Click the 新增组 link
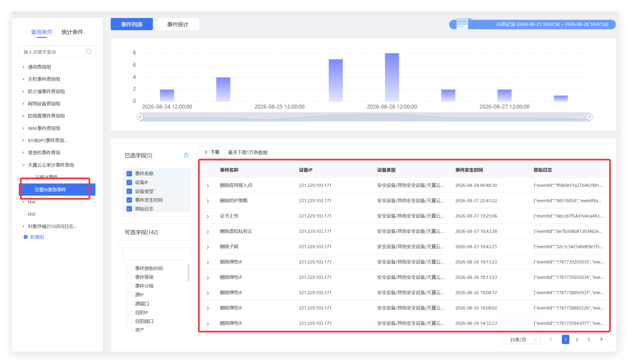630x364 pixels. (x=37, y=237)
